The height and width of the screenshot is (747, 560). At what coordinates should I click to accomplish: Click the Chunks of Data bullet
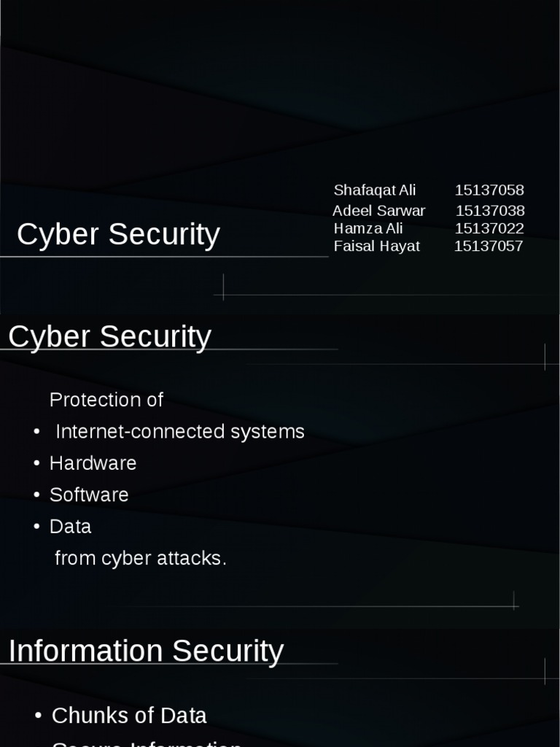(129, 716)
